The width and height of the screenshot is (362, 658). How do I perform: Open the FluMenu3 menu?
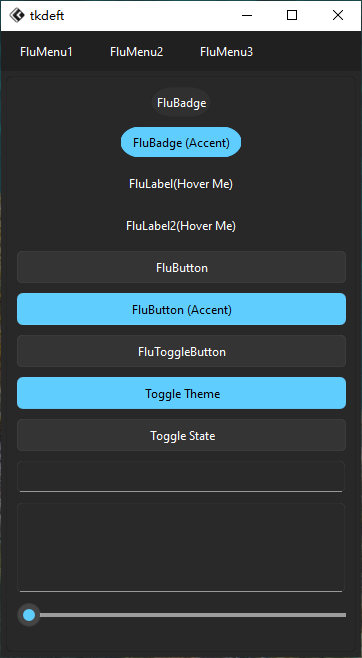[x=227, y=52]
